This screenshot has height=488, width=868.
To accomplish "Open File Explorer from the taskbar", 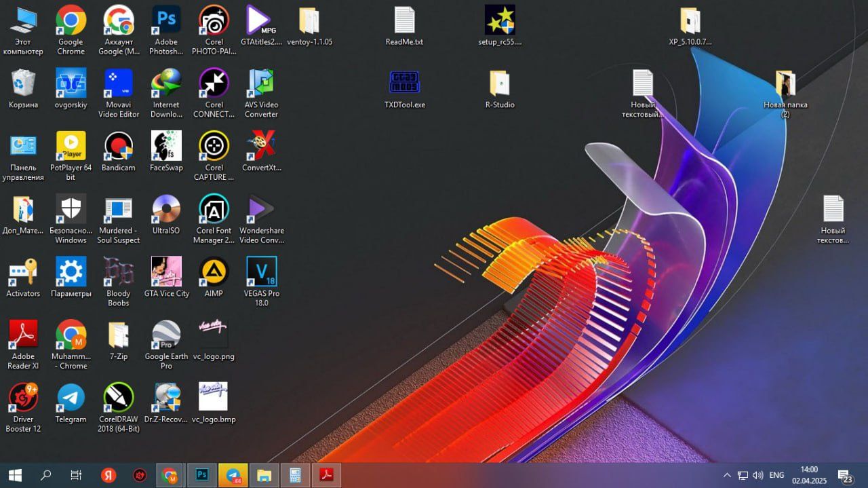I will (x=264, y=475).
